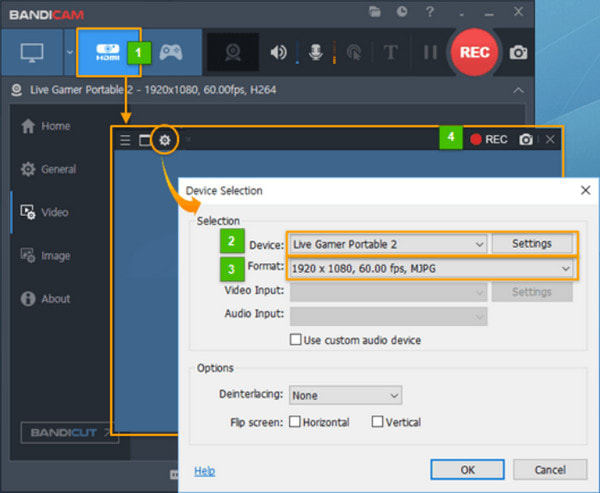
Task: Confirm with the OK button
Action: click(x=467, y=470)
